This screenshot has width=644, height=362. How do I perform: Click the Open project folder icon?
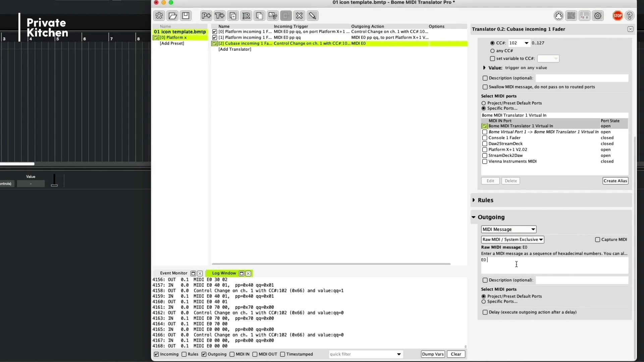click(x=172, y=16)
